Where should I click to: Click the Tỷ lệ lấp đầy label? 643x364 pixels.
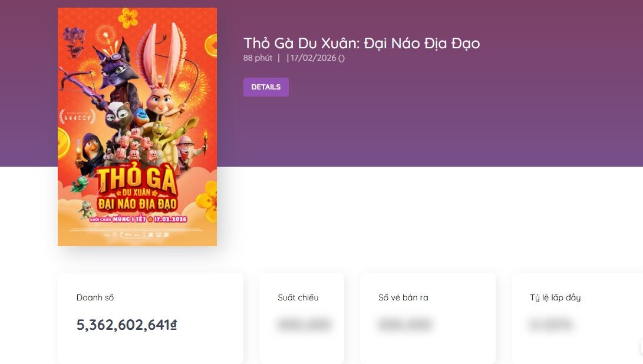[555, 298]
